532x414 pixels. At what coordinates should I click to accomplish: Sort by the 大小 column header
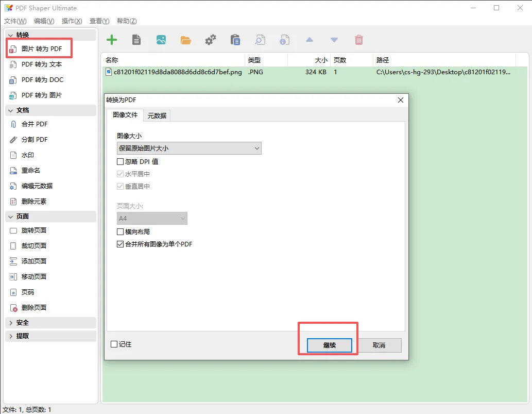point(309,60)
